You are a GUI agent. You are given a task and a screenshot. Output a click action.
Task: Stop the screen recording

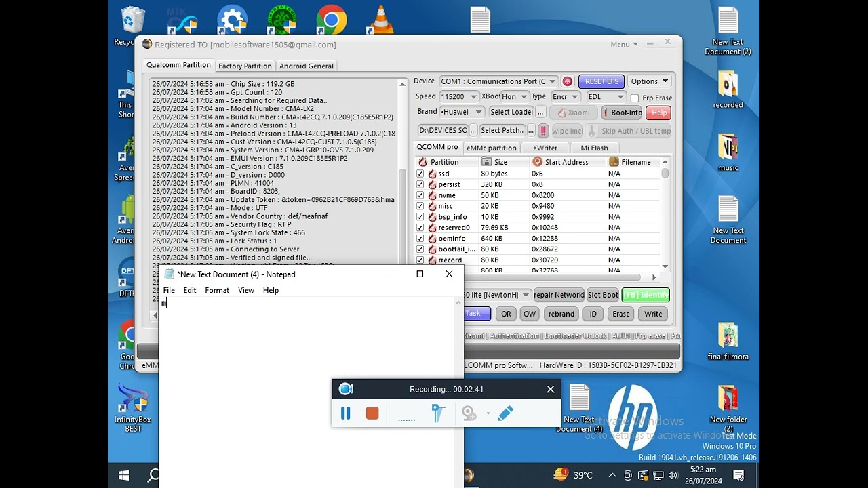(372, 413)
